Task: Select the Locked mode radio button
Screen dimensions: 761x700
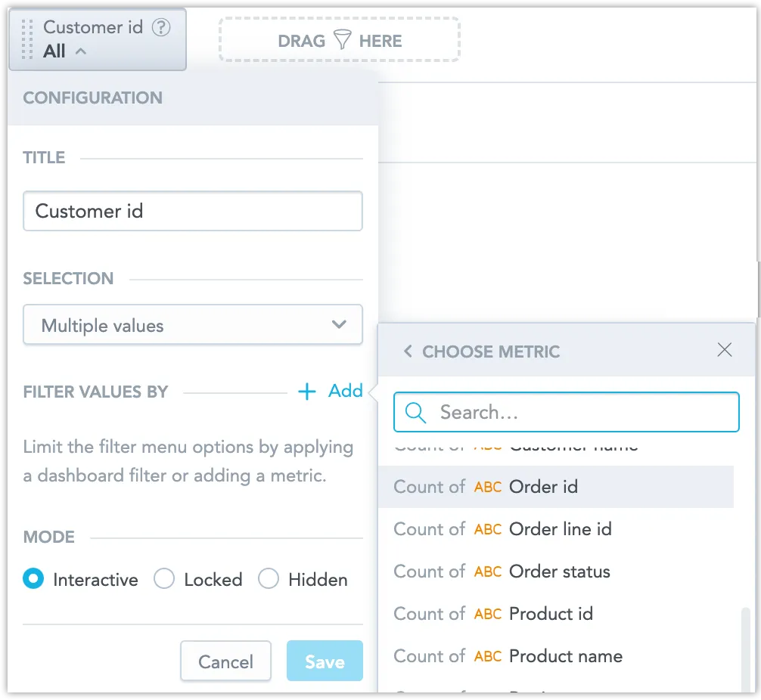Action: pos(164,578)
